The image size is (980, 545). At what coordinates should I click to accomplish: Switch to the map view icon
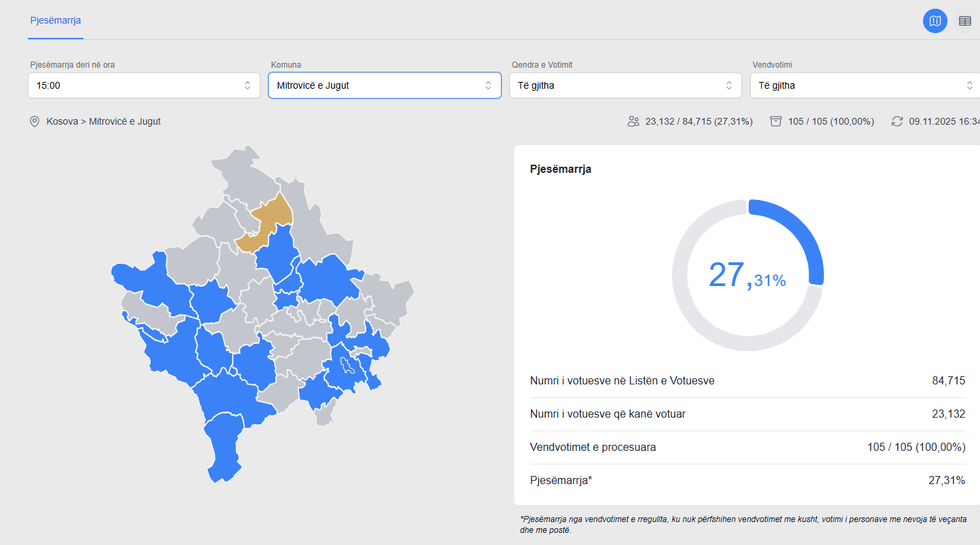(x=934, y=21)
